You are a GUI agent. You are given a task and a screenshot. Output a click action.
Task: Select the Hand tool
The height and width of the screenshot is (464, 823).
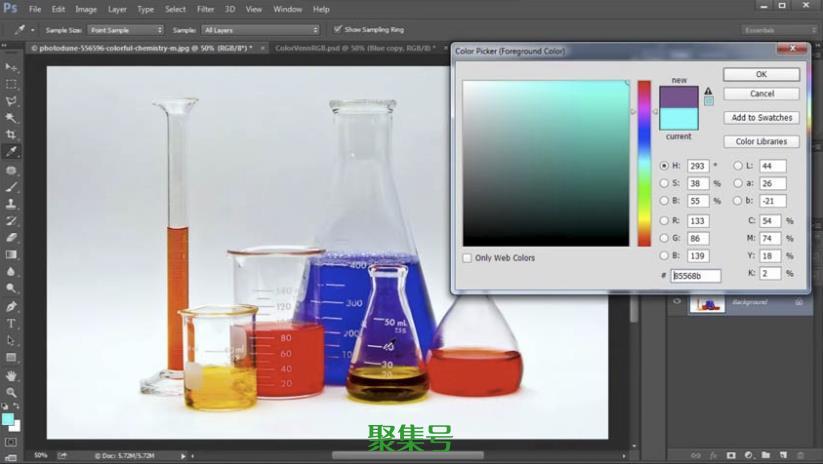pyautogui.click(x=12, y=375)
